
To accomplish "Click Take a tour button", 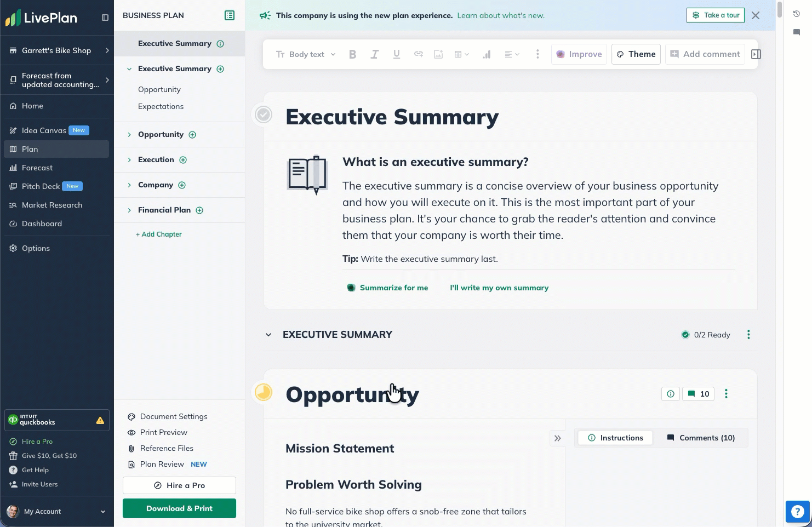I will (x=716, y=15).
